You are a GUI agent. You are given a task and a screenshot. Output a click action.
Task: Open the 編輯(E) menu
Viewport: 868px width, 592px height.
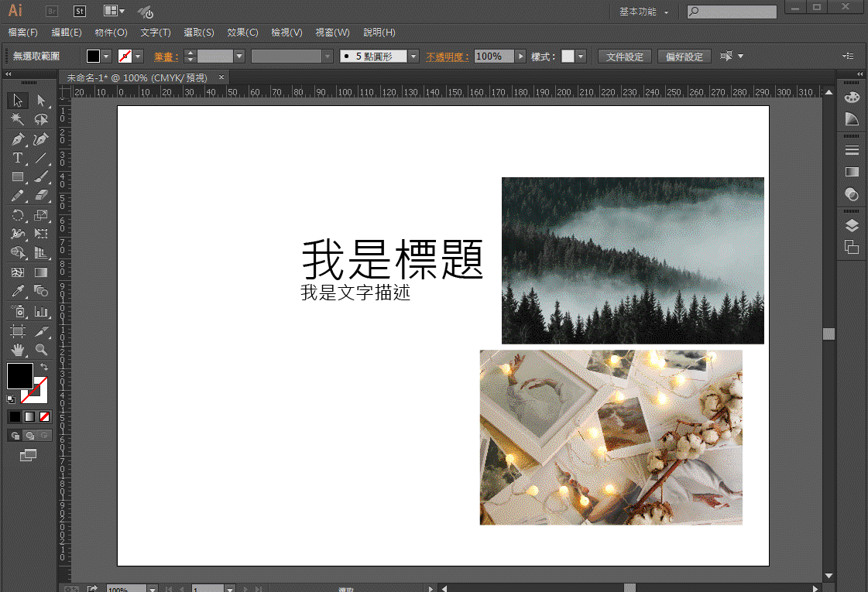67,32
